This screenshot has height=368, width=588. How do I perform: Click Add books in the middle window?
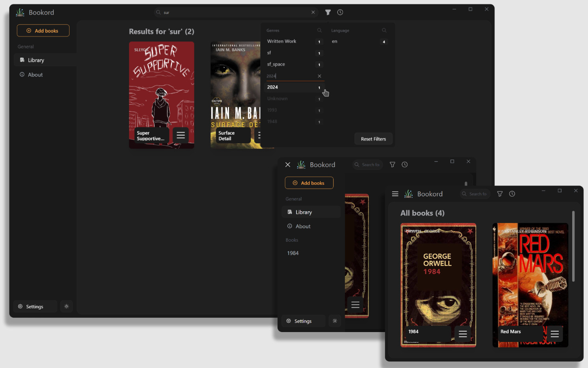309,183
